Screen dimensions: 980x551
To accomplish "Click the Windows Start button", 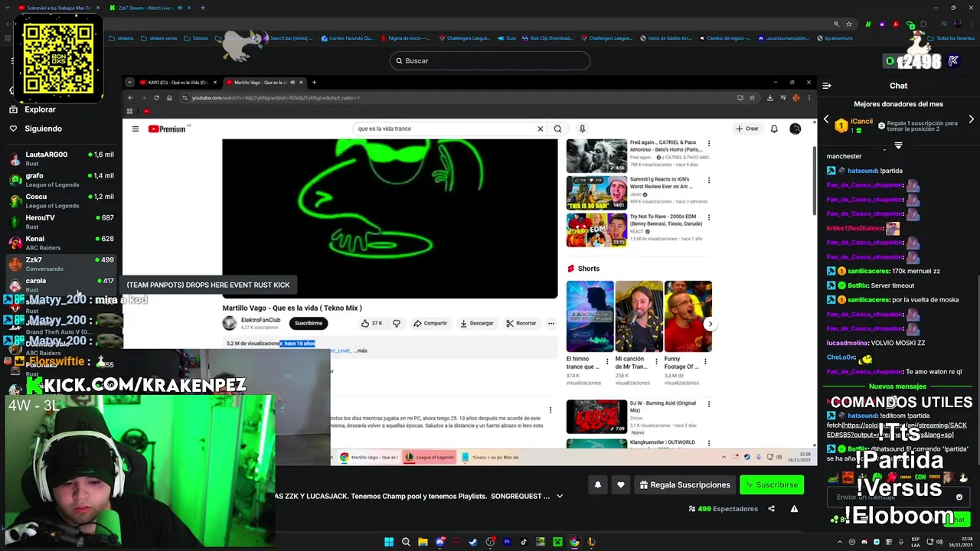I will pos(389,542).
